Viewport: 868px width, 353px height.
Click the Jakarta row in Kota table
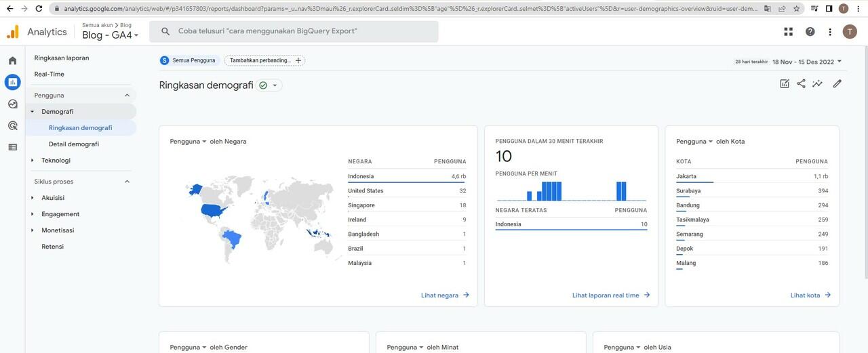[752, 176]
